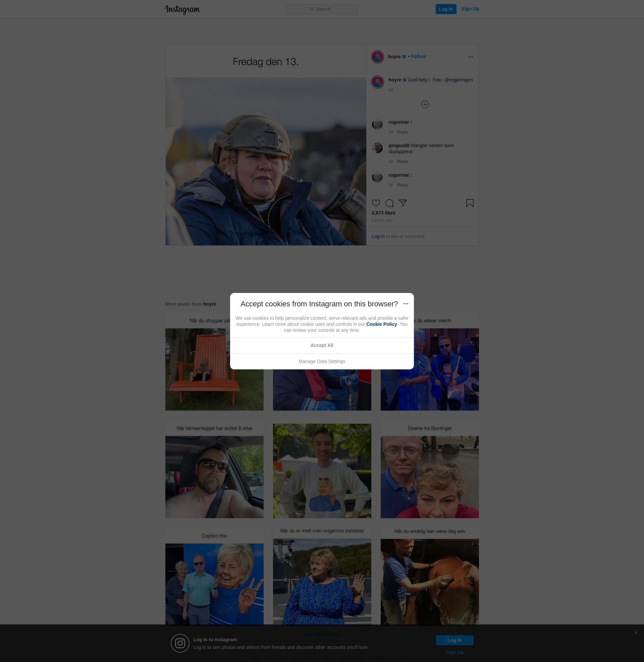Click the Instagram logo in header
644x662 pixels.
[x=182, y=9]
